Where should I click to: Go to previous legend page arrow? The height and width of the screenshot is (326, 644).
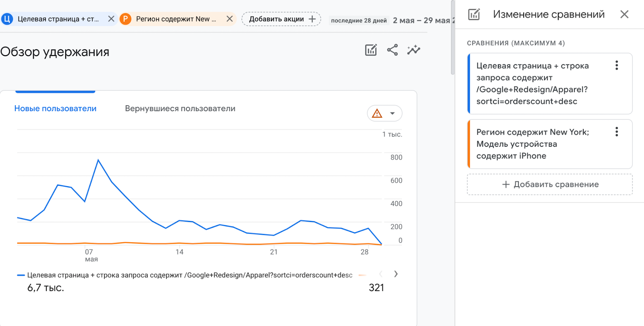[381, 274]
